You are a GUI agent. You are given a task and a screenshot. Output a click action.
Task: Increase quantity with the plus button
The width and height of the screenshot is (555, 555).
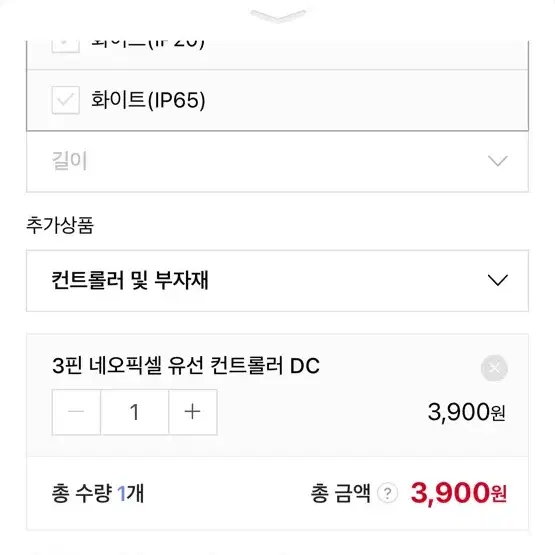click(x=193, y=412)
